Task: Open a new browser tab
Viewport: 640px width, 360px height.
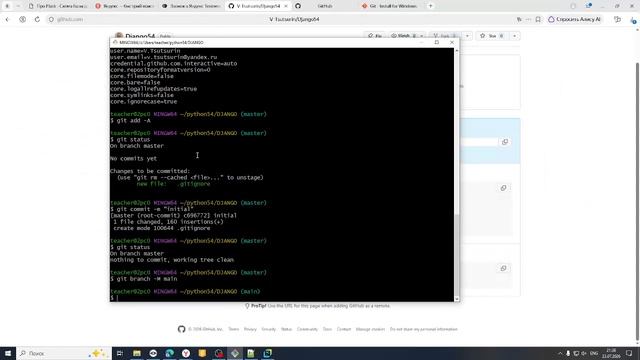Action: coord(430,6)
